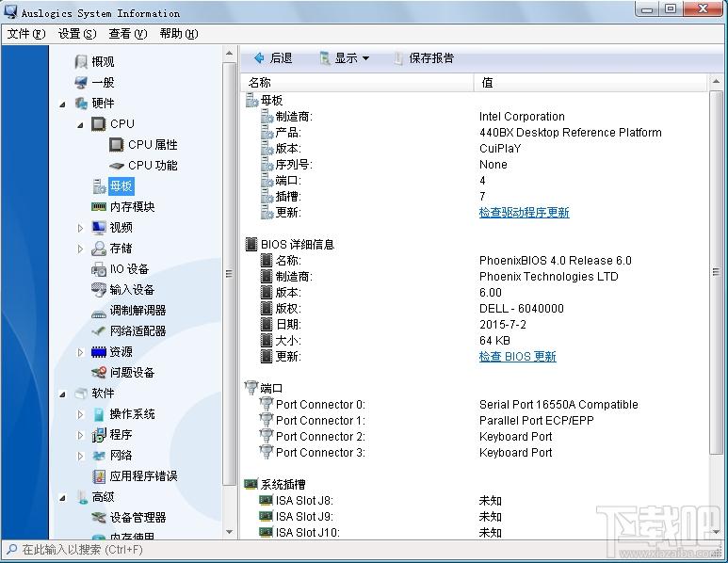Click the 调制解调器 modem icon
728x563 pixels.
coord(99,314)
